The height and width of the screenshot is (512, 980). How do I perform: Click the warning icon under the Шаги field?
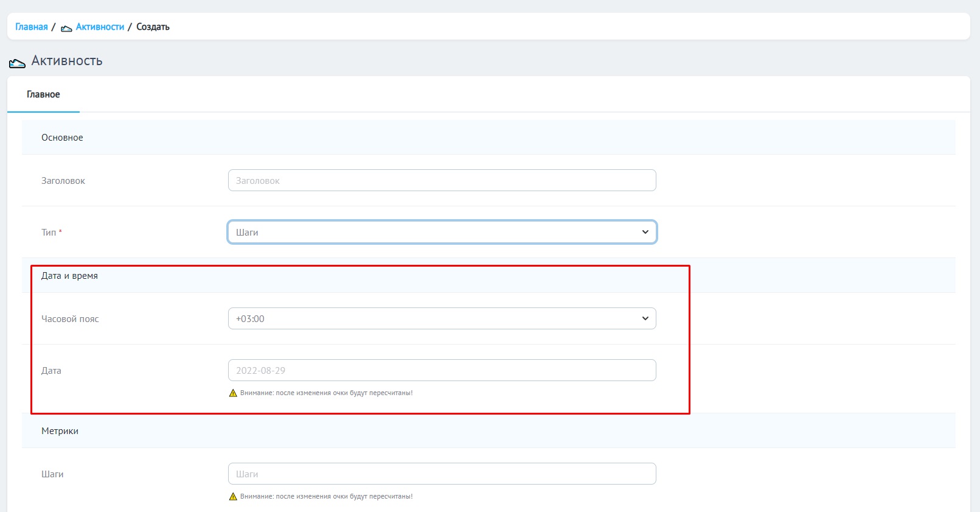click(x=233, y=497)
